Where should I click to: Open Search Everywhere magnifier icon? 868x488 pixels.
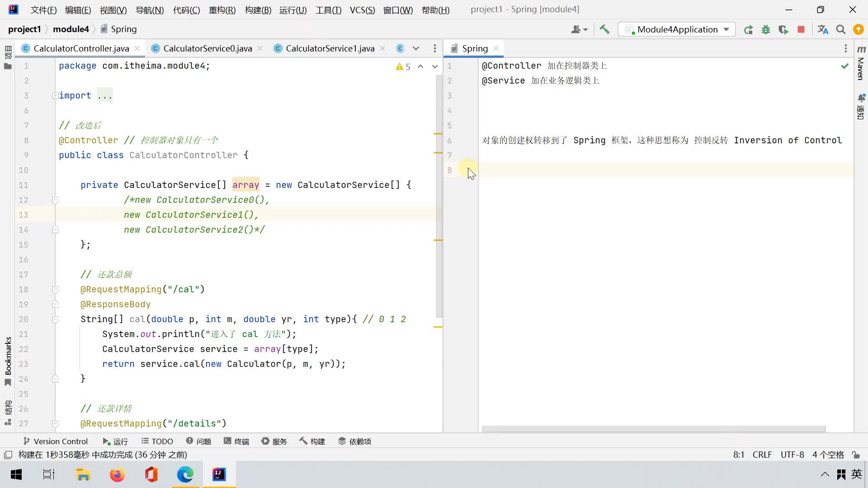[x=841, y=29]
